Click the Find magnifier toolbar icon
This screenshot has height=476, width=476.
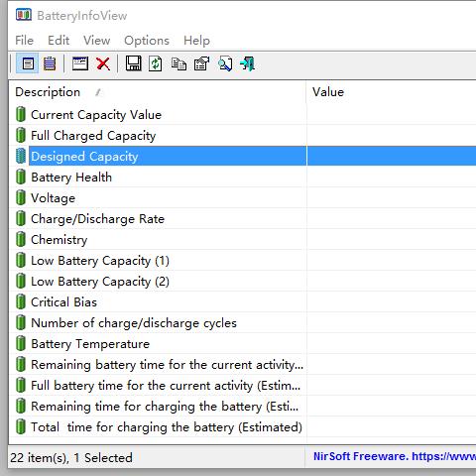[225, 63]
